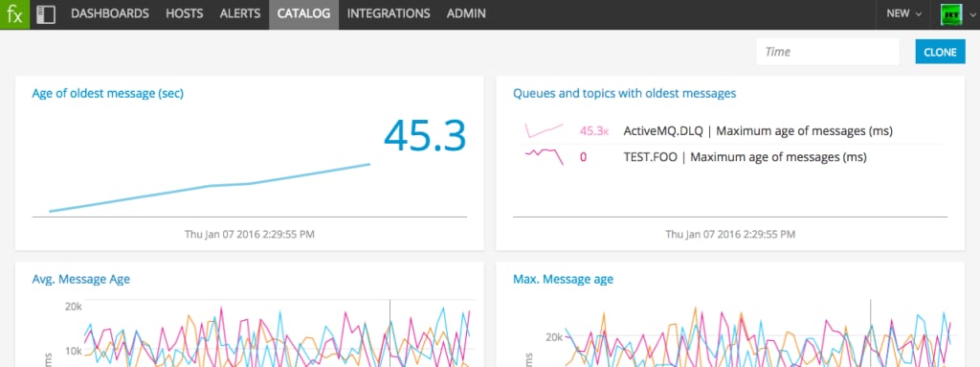Open the INTEGRATIONS page
980x367 pixels.
coord(389,13)
